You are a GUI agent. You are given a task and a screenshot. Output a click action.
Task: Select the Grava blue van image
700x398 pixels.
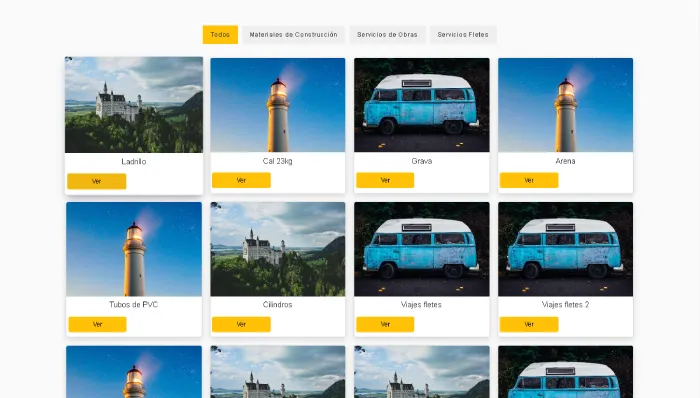(422, 105)
